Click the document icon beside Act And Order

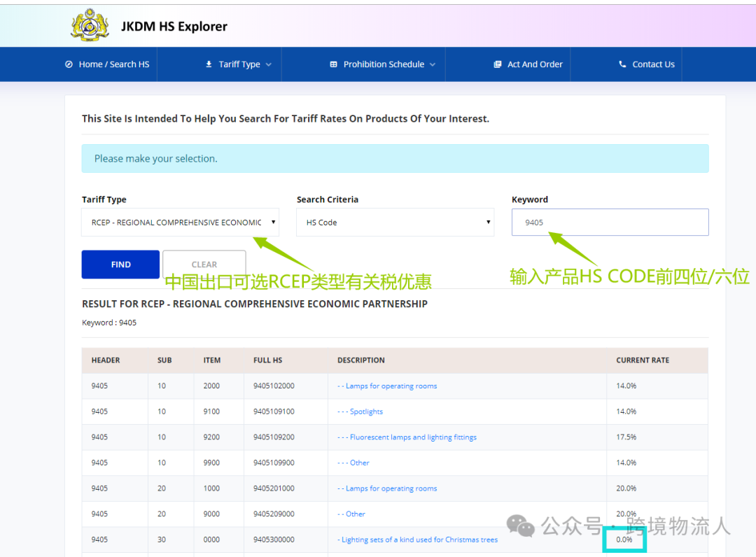coord(498,64)
